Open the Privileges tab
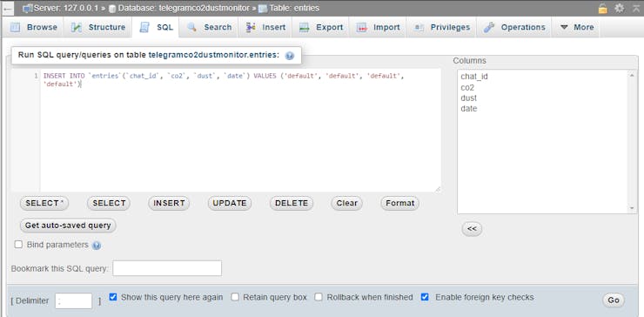 coord(441,28)
